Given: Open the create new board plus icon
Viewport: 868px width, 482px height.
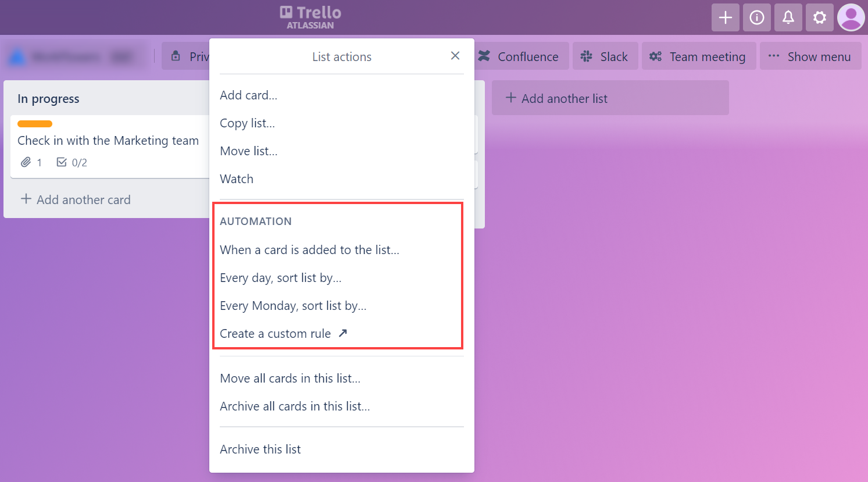Looking at the screenshot, I should (x=725, y=17).
